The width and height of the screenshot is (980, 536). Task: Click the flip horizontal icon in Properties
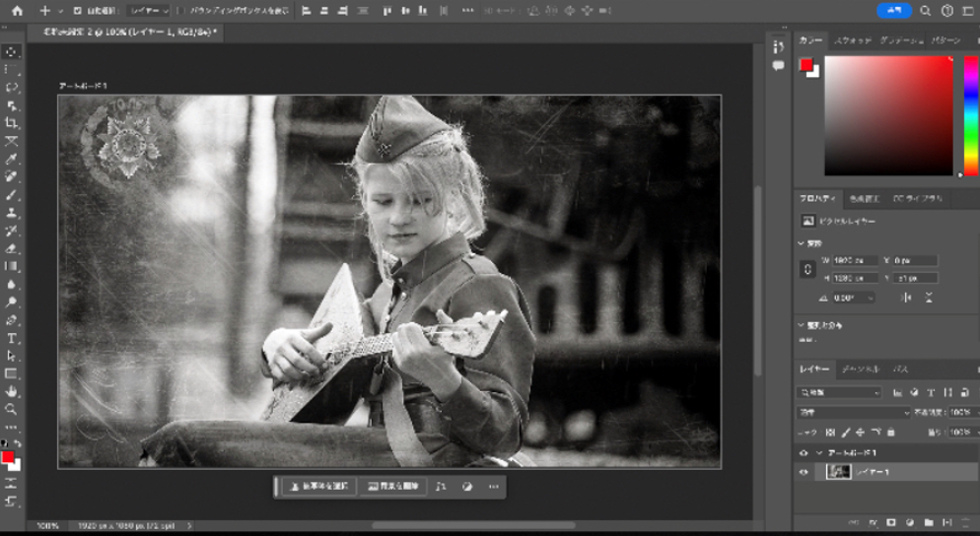[x=904, y=297]
